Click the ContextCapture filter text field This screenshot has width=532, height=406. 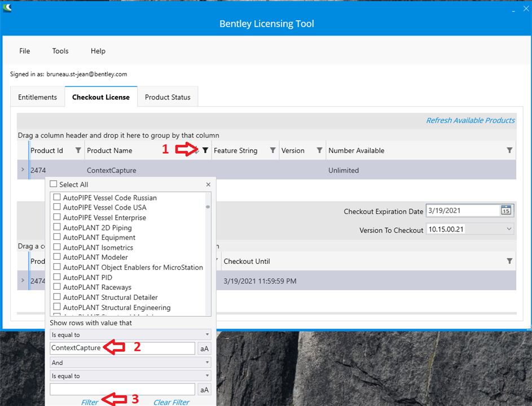click(x=122, y=348)
